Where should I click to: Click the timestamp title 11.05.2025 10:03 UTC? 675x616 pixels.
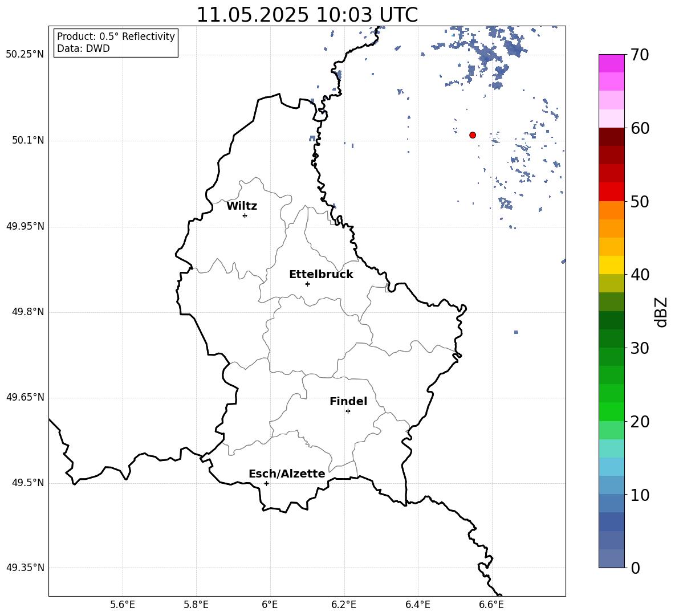[307, 14]
